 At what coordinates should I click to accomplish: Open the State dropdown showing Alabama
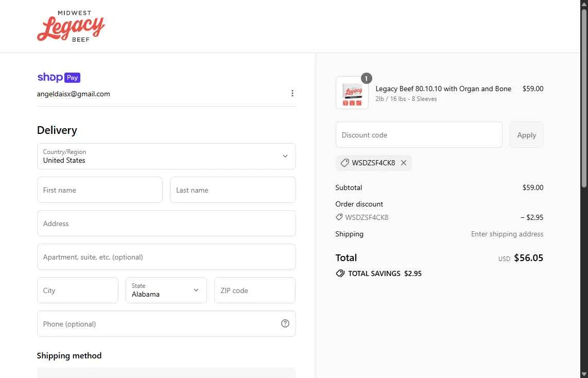coord(166,290)
